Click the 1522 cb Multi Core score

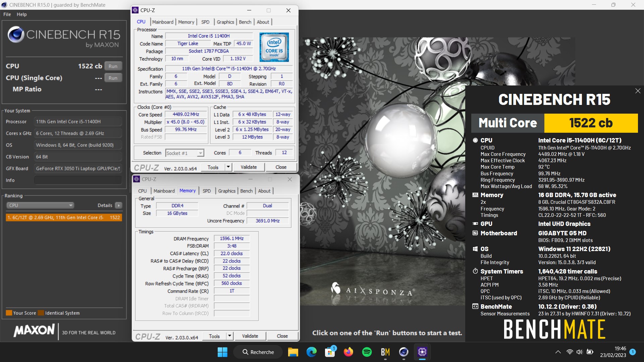591,123
